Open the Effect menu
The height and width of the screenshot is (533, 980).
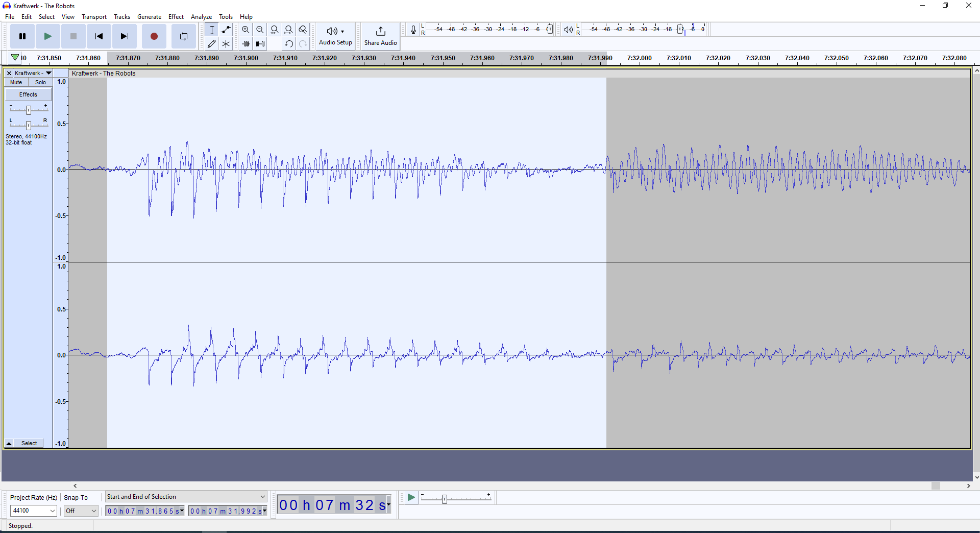(176, 17)
